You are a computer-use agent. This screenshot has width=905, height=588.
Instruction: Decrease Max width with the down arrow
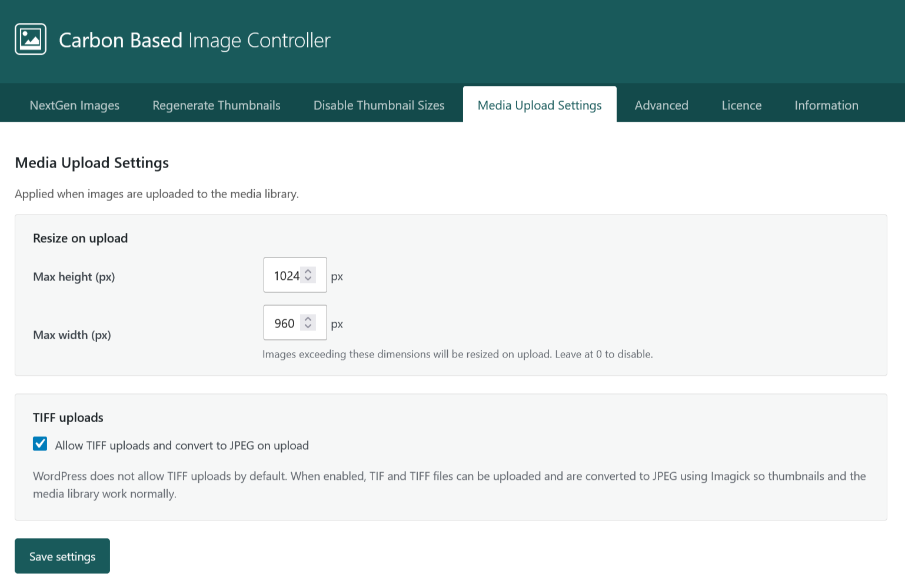[308, 326]
